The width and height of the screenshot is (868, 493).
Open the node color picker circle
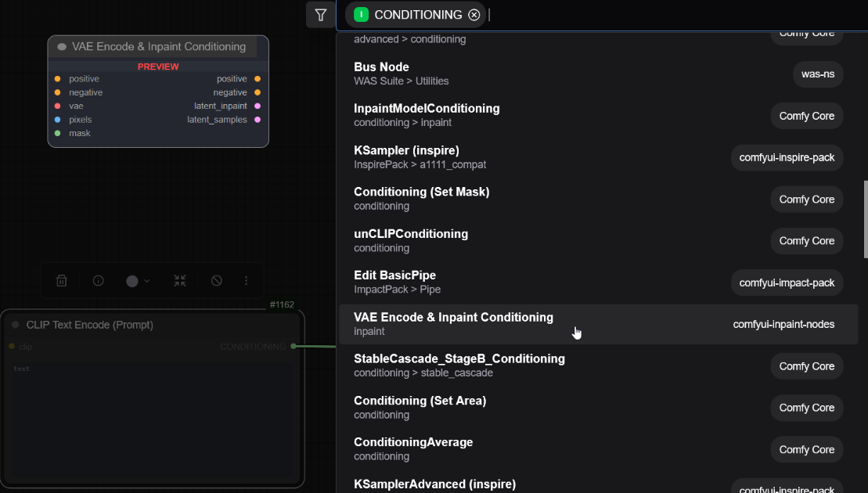pyautogui.click(x=131, y=281)
